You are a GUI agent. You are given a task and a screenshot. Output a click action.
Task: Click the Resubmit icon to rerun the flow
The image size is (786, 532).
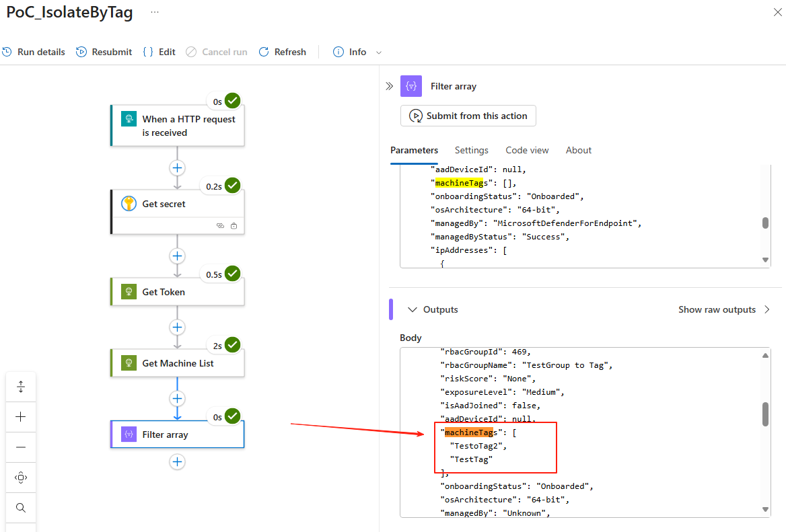point(81,52)
